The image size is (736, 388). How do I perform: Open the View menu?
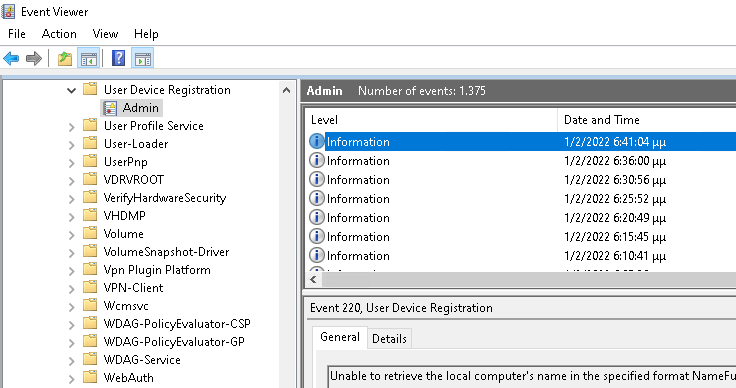tap(105, 34)
